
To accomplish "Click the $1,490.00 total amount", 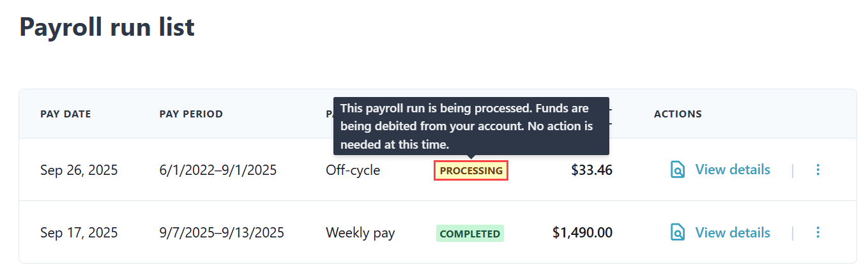I will (582, 233).
